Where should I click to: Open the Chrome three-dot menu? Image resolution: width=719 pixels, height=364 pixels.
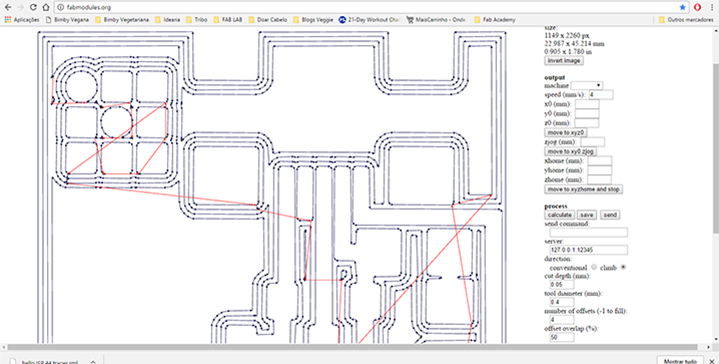point(711,7)
